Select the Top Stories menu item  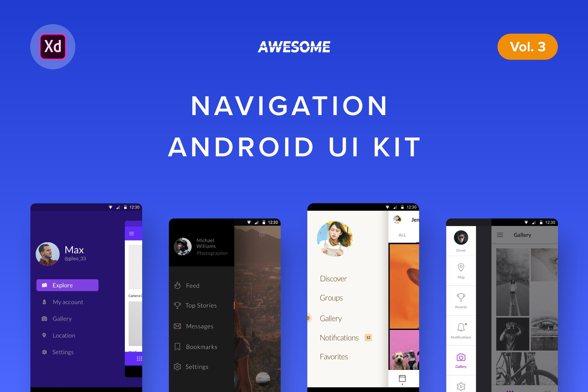[x=201, y=305]
